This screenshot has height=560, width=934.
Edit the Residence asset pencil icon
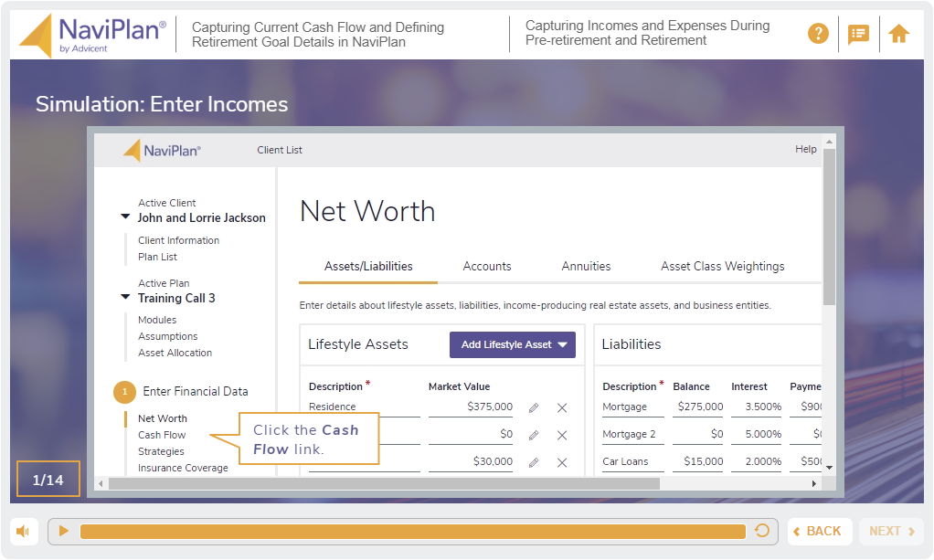pyautogui.click(x=534, y=408)
